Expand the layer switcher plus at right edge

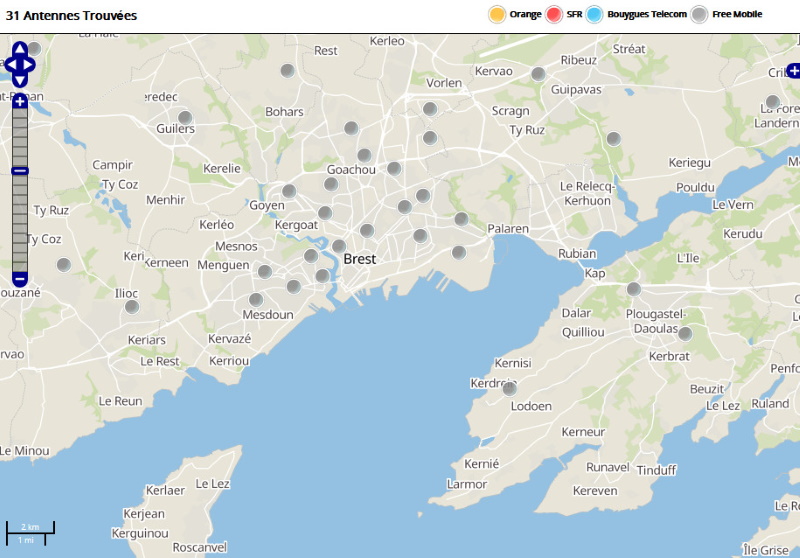(793, 70)
